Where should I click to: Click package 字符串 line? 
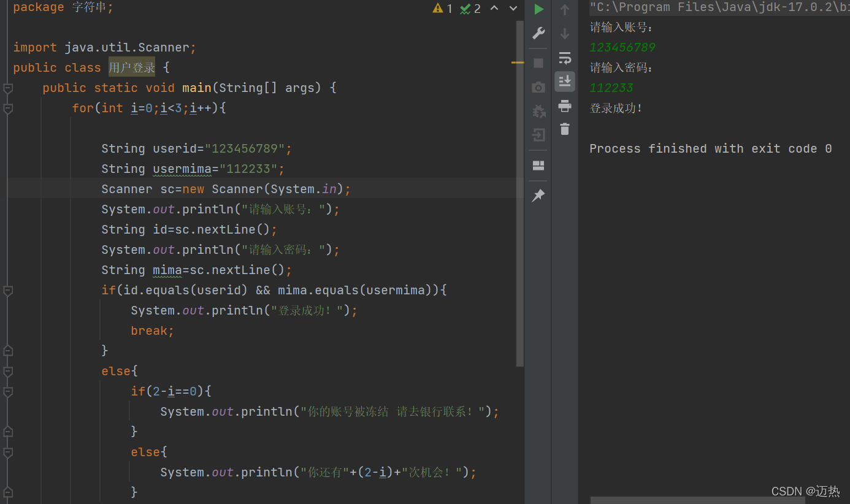point(63,7)
